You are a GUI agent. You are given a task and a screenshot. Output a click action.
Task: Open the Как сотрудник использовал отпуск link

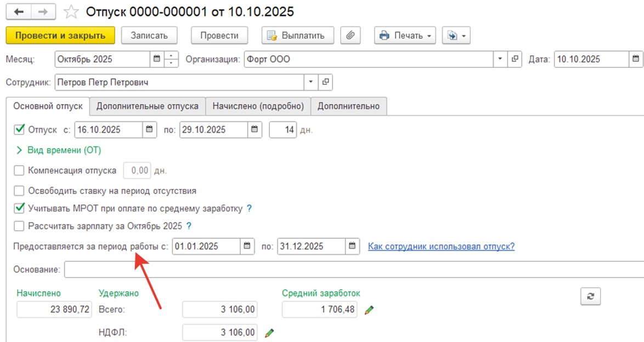[441, 246]
